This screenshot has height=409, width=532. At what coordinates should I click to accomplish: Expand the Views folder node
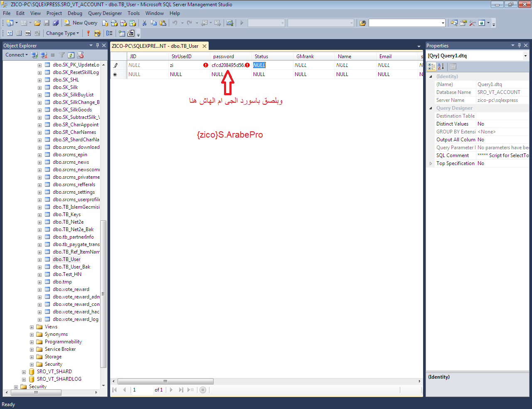[x=32, y=327]
